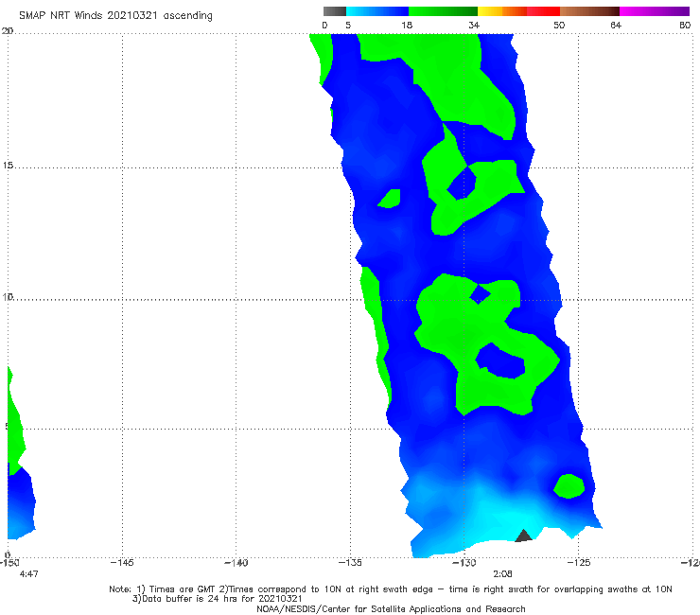Screen dimensions: 700x615
Task: Click the swath time label '2:08'
Action: 502,574
